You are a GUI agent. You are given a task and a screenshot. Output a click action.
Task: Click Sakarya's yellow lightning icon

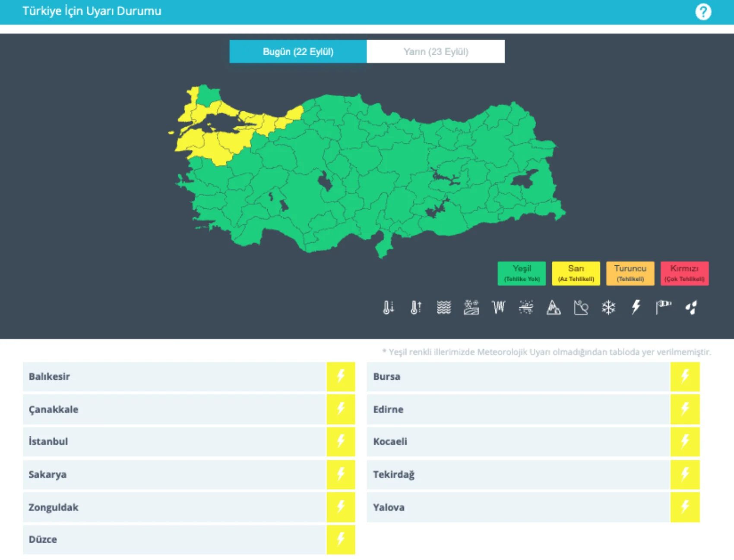click(341, 474)
